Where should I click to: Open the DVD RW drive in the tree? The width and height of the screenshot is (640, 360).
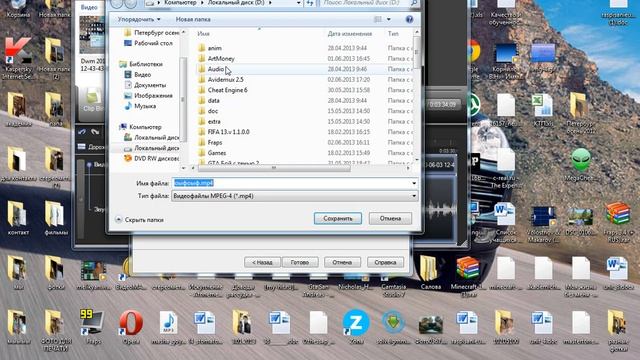(156, 158)
